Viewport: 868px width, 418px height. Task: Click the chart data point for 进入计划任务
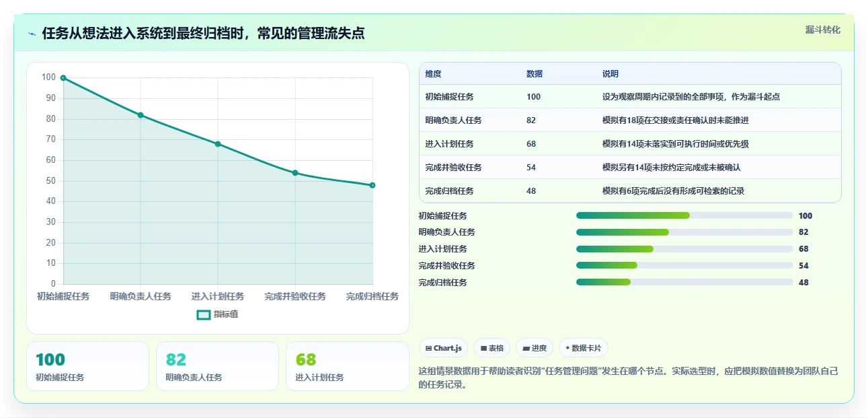[218, 144]
